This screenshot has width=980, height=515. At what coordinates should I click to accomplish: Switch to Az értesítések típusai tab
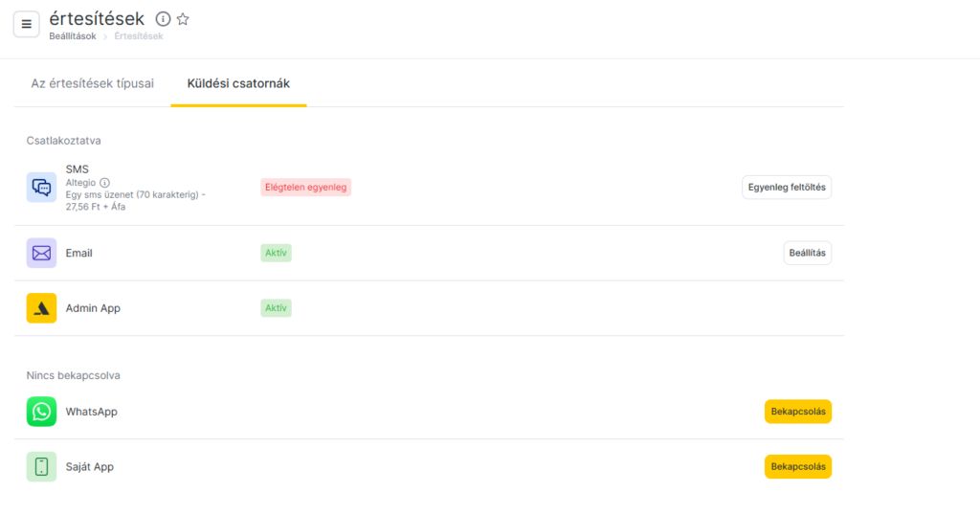tap(92, 83)
